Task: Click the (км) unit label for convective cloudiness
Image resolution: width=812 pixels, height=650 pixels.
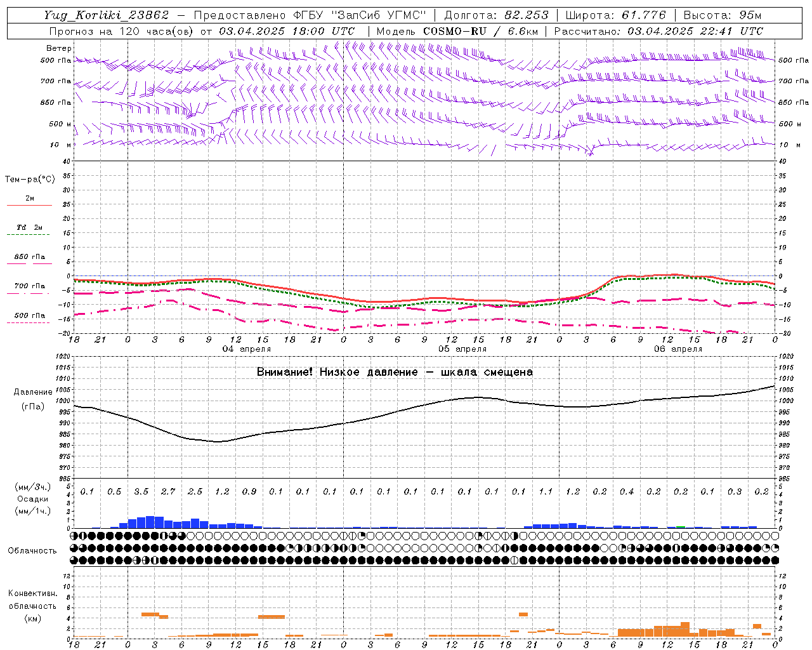Action: (x=32, y=618)
